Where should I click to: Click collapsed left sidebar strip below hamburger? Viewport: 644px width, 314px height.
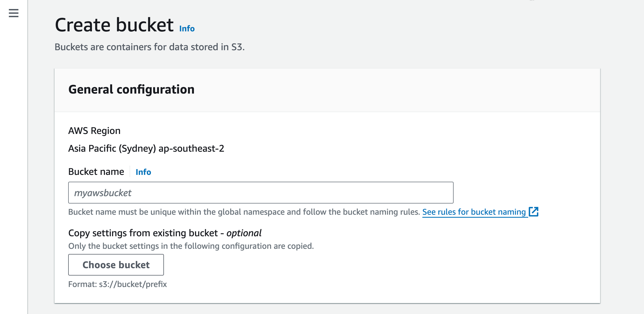point(13,164)
